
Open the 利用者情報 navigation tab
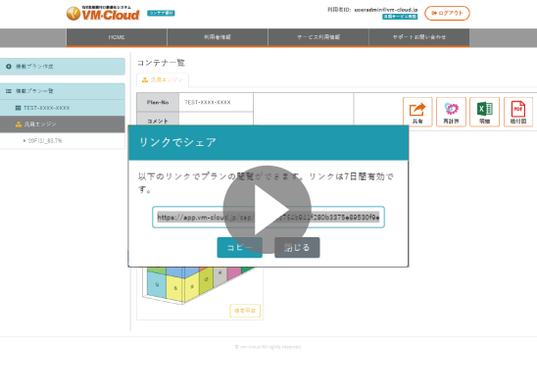coord(218,37)
